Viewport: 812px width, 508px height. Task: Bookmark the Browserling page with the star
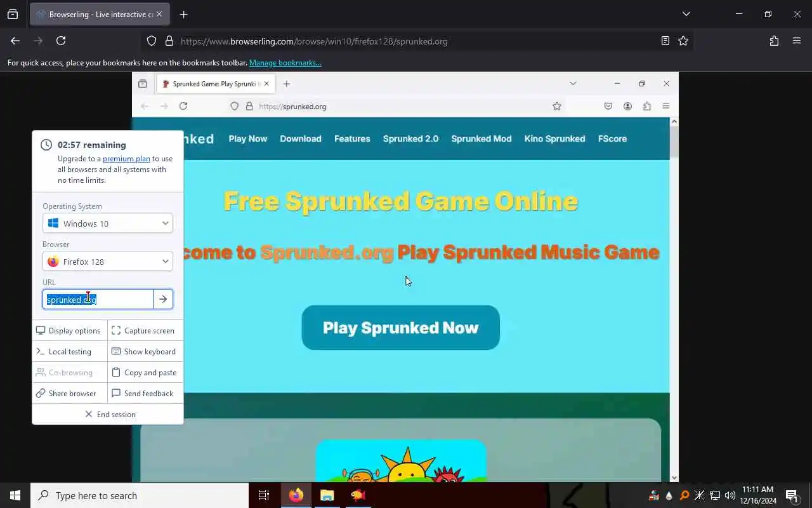click(683, 41)
